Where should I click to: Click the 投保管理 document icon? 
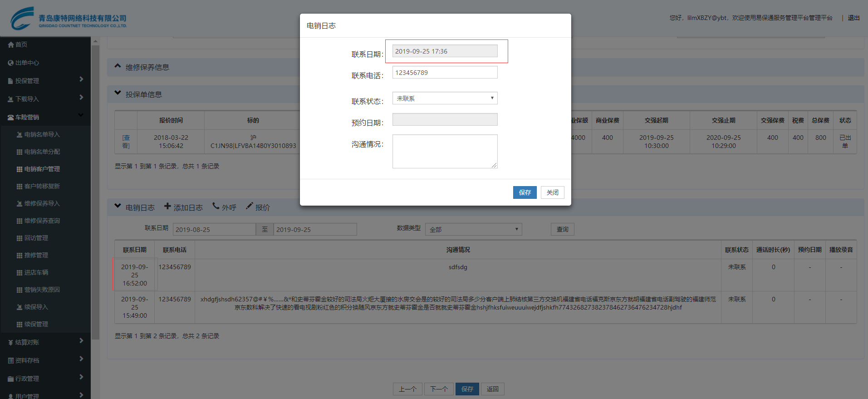click(11, 81)
